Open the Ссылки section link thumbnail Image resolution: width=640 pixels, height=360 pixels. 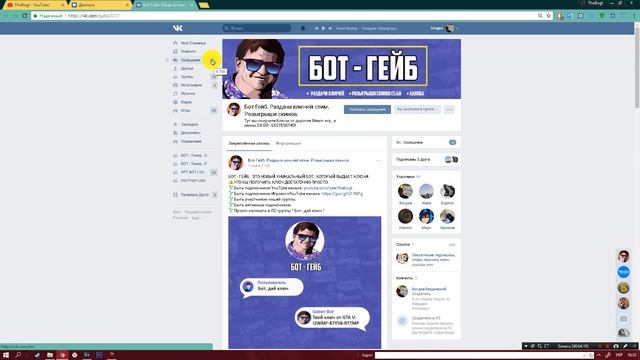tap(402, 258)
